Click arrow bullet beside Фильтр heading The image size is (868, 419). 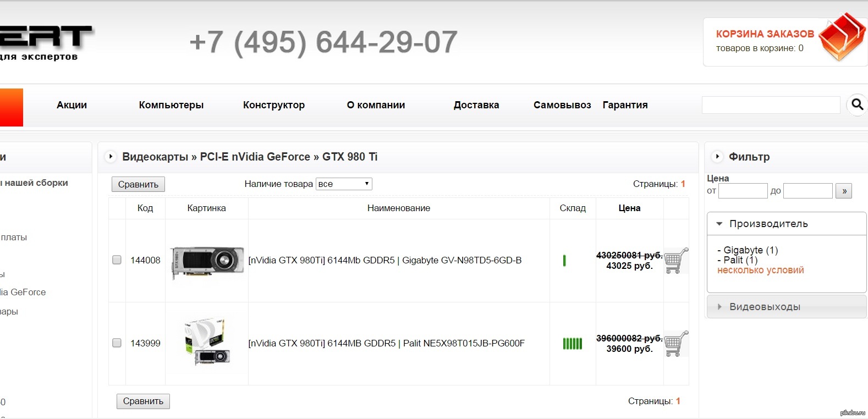(717, 157)
